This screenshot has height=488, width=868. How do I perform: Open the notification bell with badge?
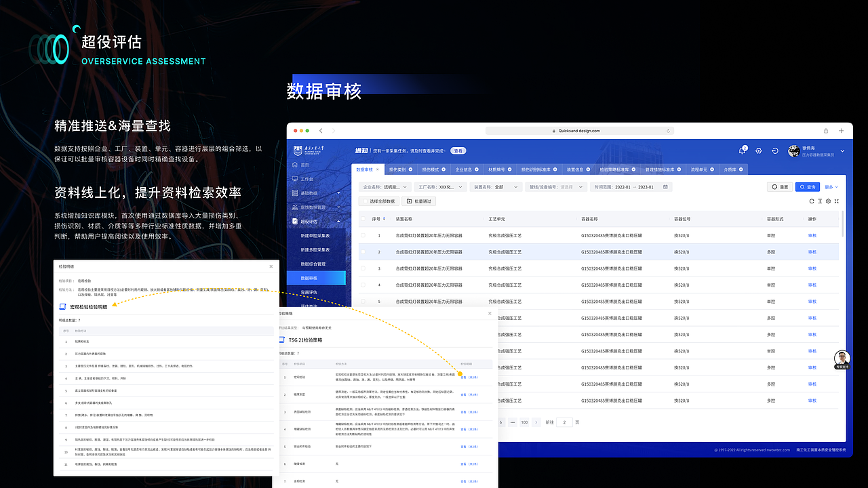(x=743, y=150)
